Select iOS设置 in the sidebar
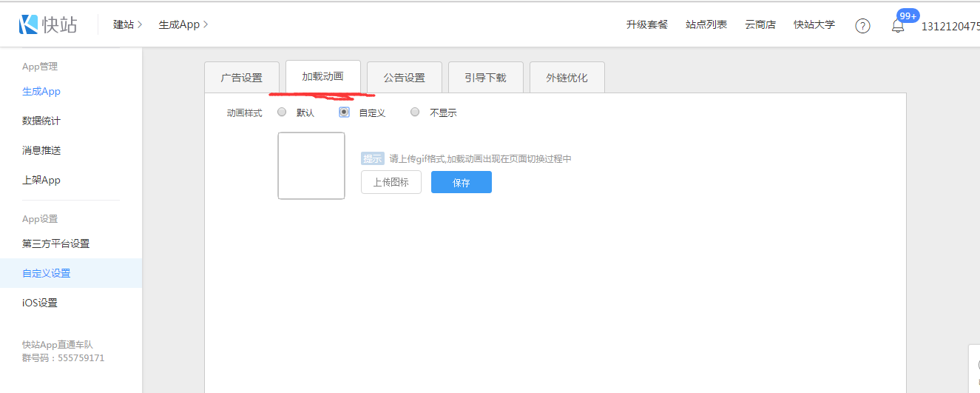 [x=40, y=303]
